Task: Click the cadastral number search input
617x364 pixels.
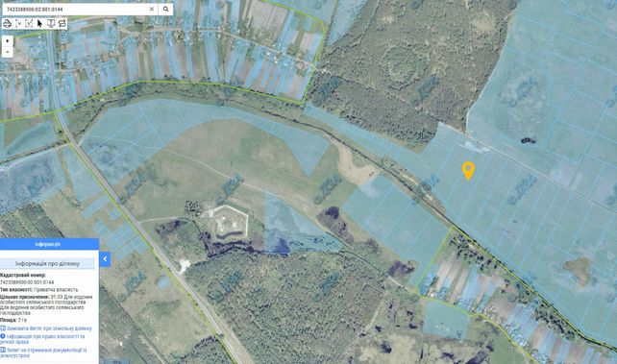Action: point(75,9)
